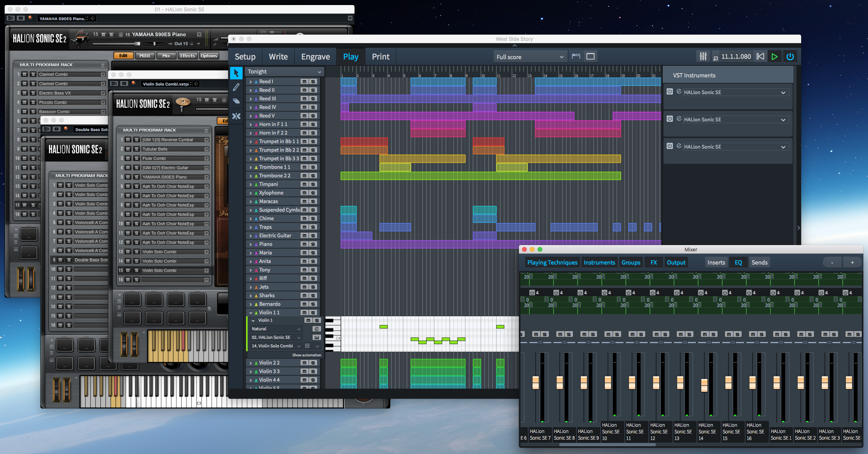Expand the Trombone 1 1 track
Viewport: 868px width, 454px height.
click(251, 167)
